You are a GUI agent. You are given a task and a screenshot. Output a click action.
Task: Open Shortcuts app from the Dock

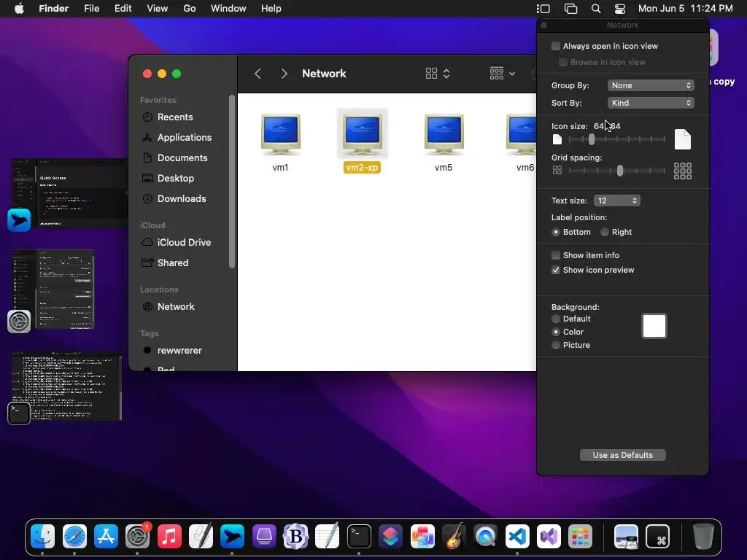click(390, 536)
